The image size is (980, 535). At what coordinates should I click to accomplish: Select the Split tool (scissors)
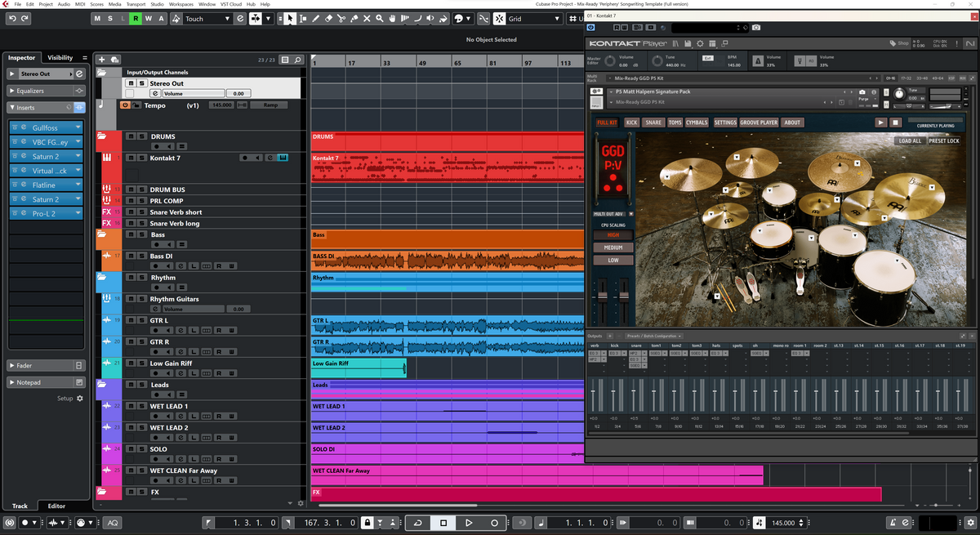pos(342,18)
